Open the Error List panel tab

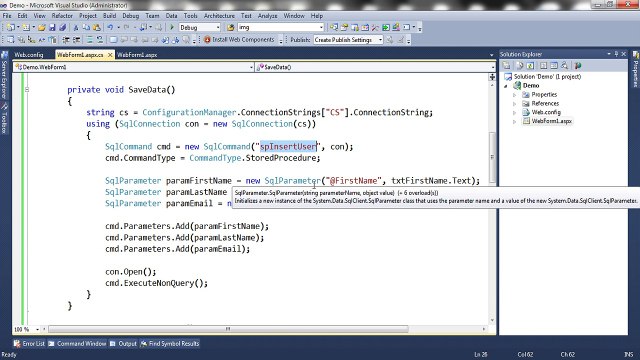click(29, 344)
